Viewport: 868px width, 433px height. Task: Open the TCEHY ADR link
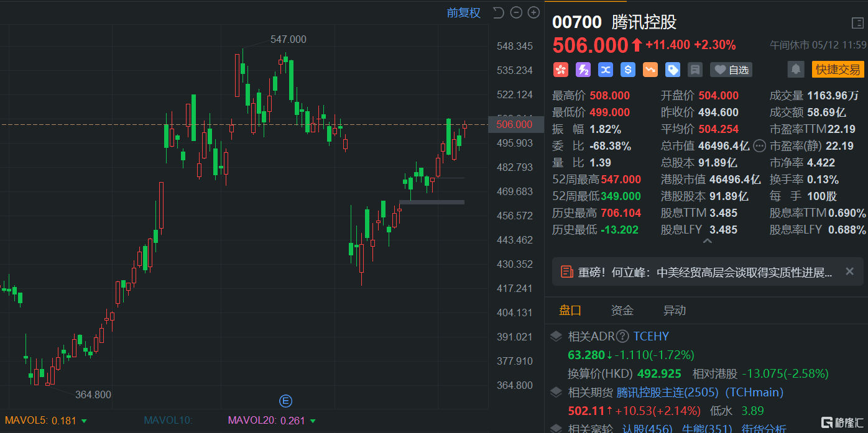(x=651, y=337)
